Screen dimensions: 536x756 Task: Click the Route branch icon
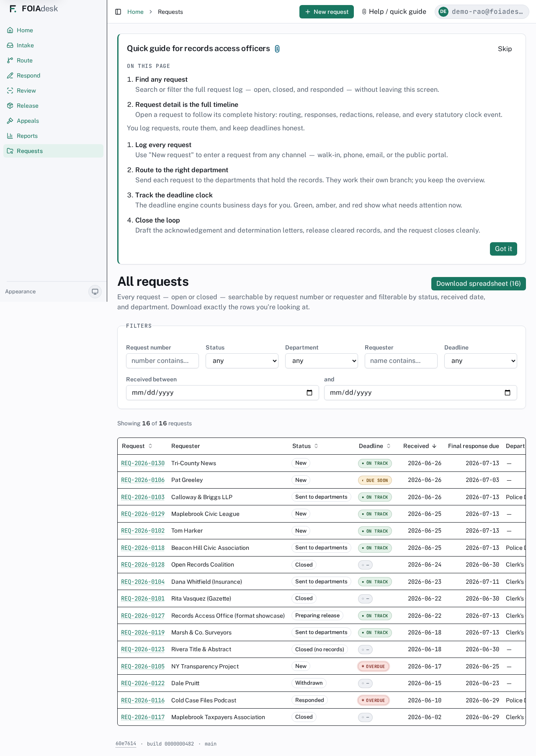tap(10, 60)
